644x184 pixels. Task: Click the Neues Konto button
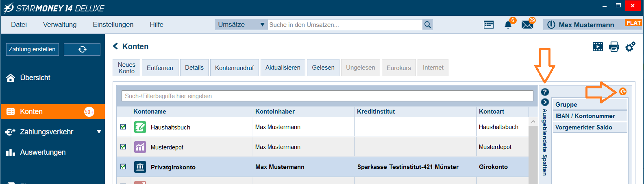click(x=126, y=68)
